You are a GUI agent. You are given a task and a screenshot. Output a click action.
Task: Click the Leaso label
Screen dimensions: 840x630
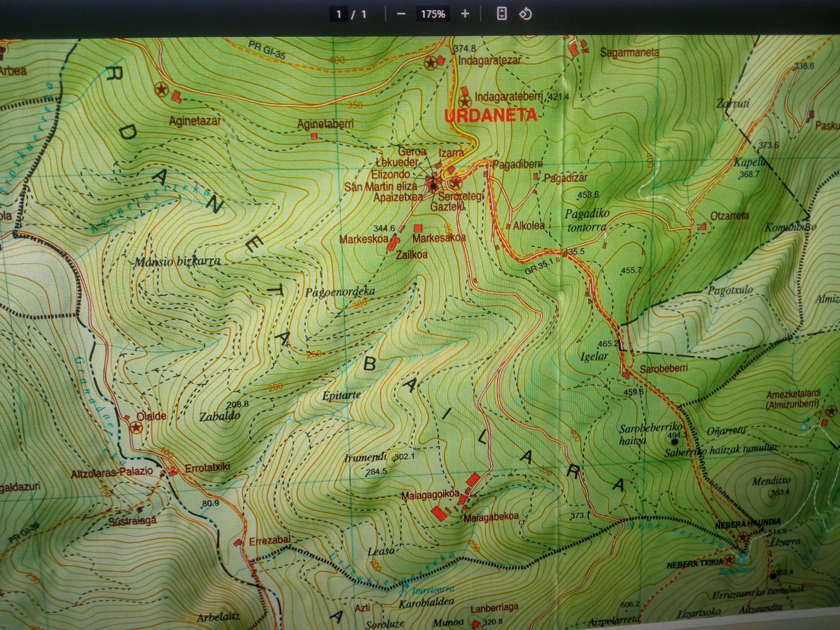click(380, 551)
